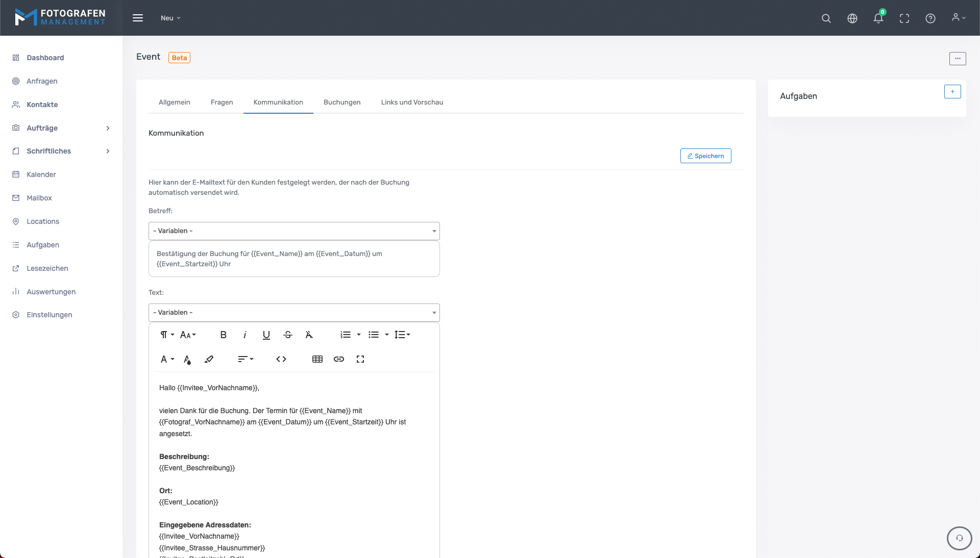Open the Betreff Variablen dropdown
The width and height of the screenshot is (980, 558).
click(294, 231)
